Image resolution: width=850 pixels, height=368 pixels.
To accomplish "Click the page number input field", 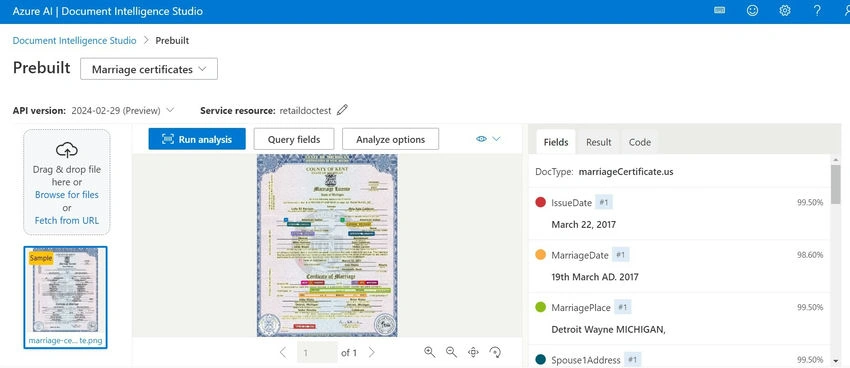I will click(317, 352).
